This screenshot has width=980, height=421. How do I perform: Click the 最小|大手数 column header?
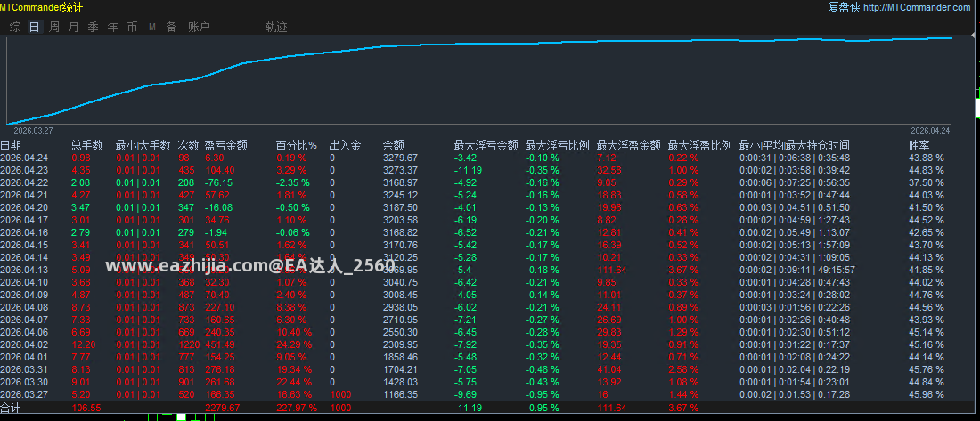tap(143, 146)
